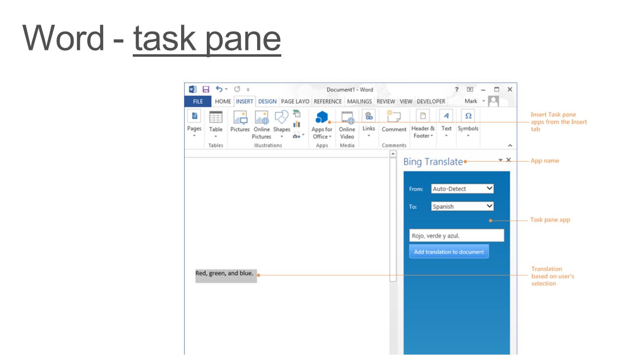Screen dimensions: 644x362
Task: Insert a Table
Action: 216,124
